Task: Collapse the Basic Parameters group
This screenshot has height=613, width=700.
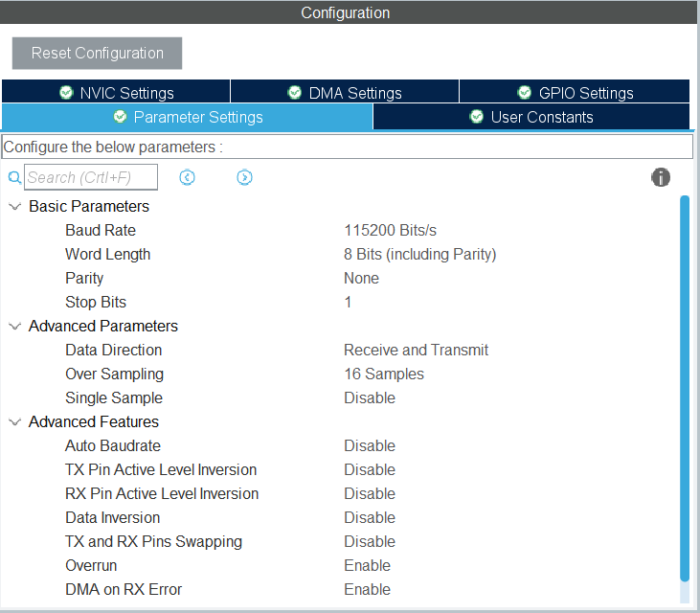Action: tap(14, 206)
